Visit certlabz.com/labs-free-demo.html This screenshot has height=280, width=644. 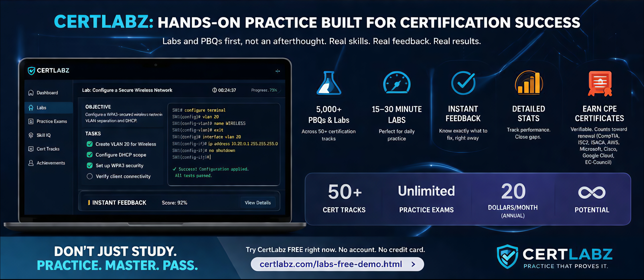coord(331,264)
